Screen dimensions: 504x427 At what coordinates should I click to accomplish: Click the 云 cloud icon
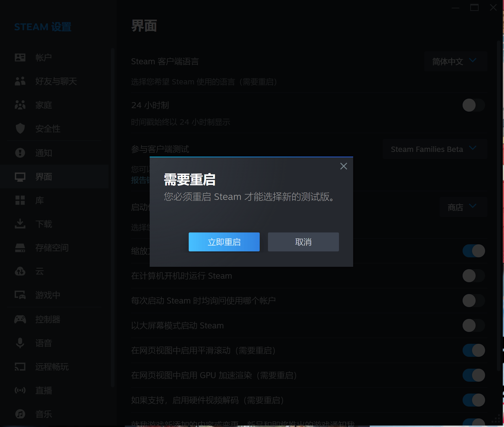tap(20, 271)
